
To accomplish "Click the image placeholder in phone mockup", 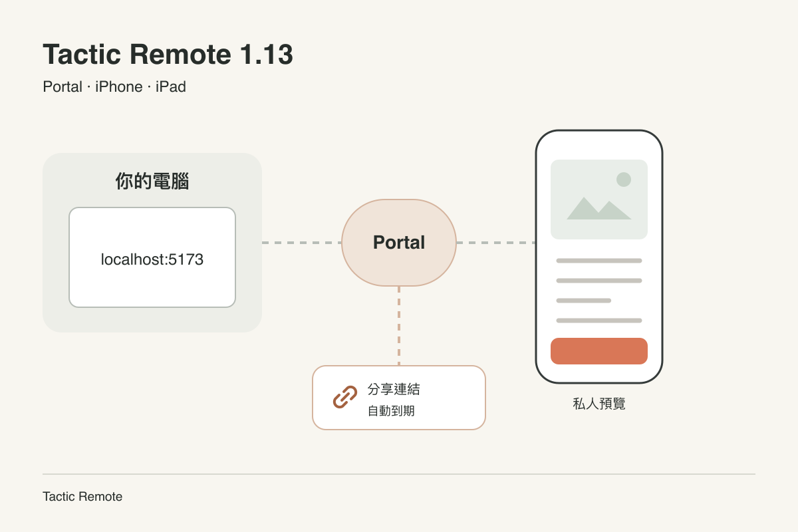I will [x=599, y=199].
